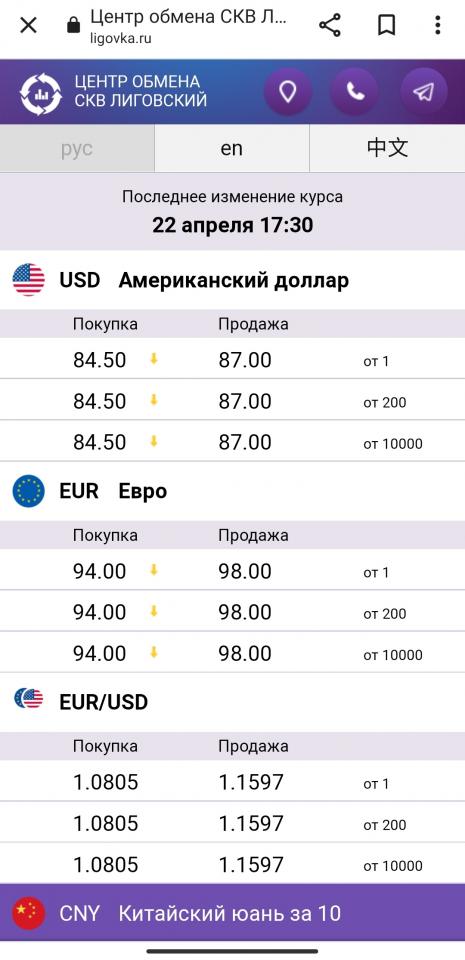Open Telegram paper plane icon
The height and width of the screenshot is (960, 465).
pyautogui.click(x=423, y=92)
